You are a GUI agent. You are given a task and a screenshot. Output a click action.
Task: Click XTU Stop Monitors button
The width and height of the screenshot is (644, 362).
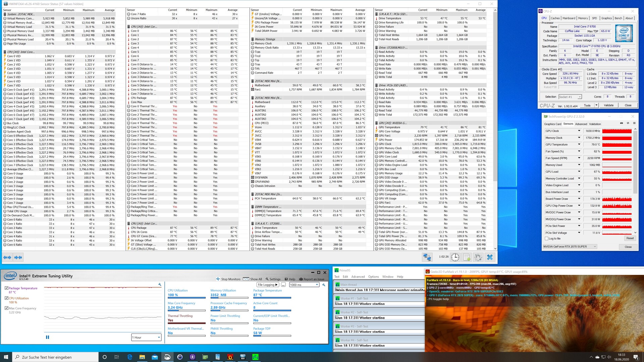(228, 279)
